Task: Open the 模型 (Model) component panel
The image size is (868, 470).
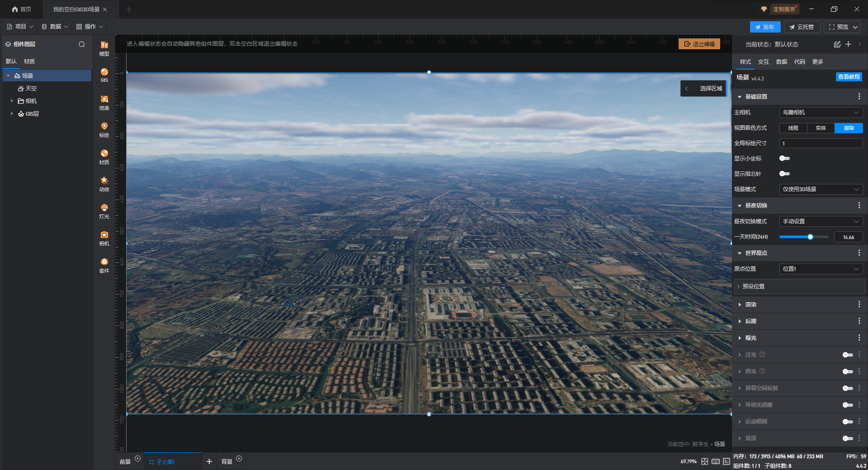Action: coord(104,48)
